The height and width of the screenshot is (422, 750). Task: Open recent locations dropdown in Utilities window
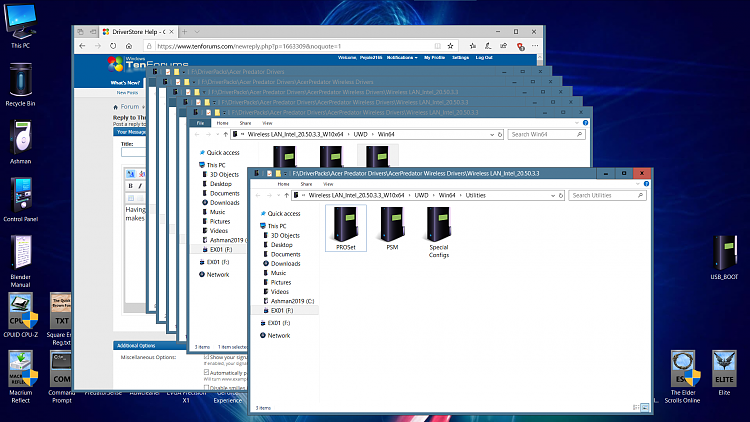click(x=278, y=195)
